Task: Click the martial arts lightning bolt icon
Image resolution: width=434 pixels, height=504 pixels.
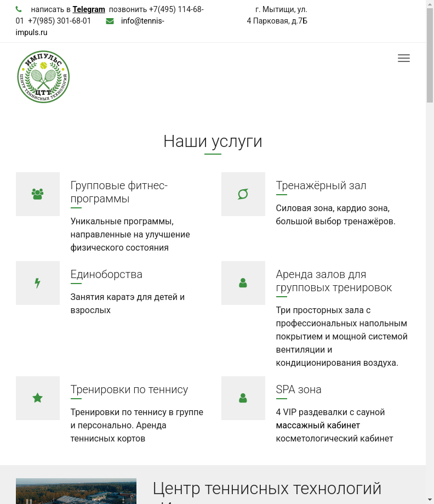Action: [38, 283]
